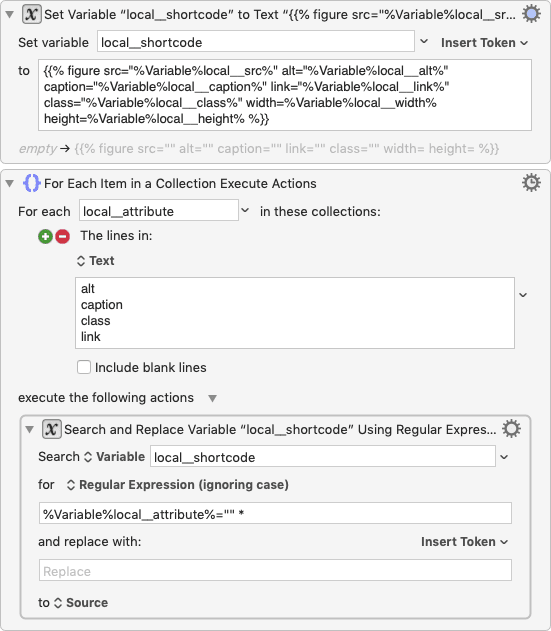Image resolution: width=551 pixels, height=631 pixels.
Task: Open the For Each action gear menu
Action: [531, 183]
